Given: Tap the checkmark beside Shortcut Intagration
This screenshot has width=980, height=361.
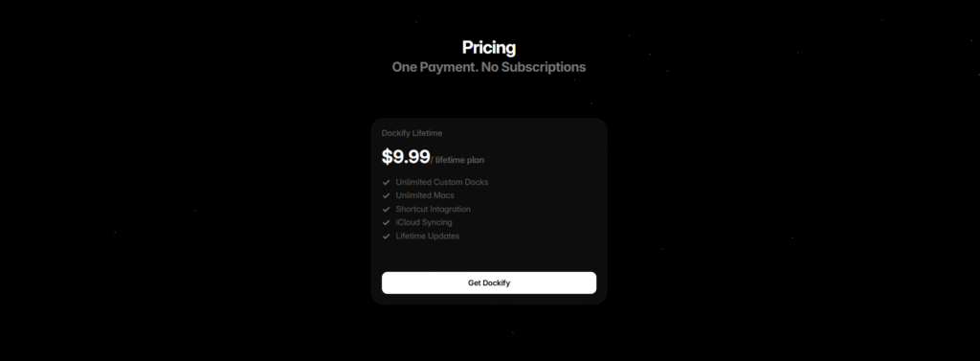Looking at the screenshot, I should pyautogui.click(x=387, y=210).
